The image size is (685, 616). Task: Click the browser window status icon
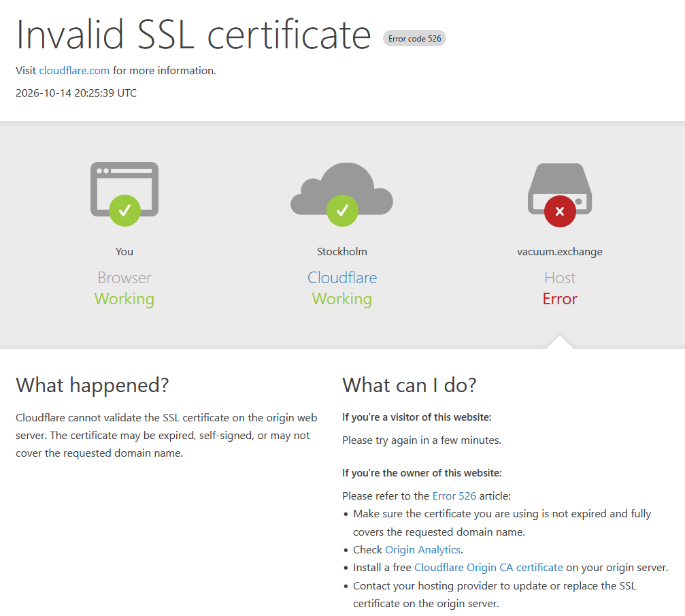click(x=124, y=194)
